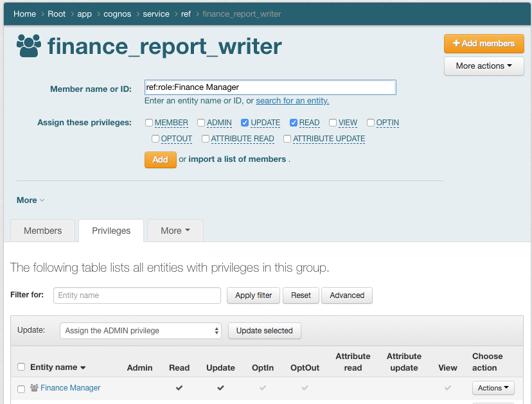The image size is (532, 404).
Task: Switch to the Members tab
Action: (x=43, y=231)
